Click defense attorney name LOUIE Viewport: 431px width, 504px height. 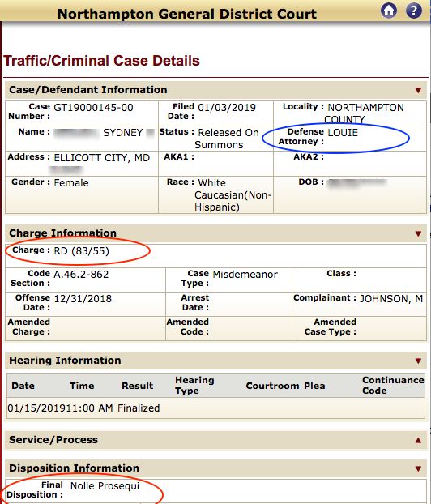click(x=343, y=132)
